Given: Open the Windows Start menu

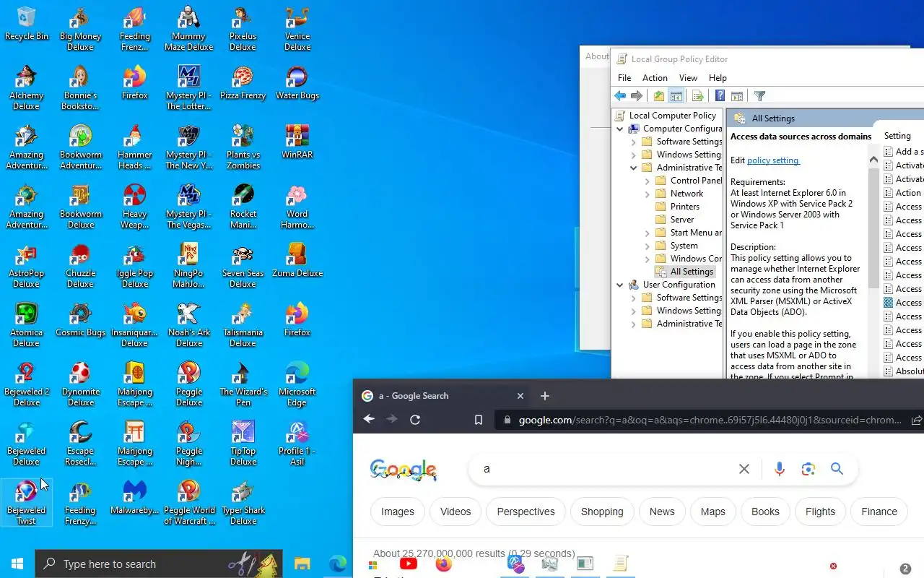Looking at the screenshot, I should 17,564.
